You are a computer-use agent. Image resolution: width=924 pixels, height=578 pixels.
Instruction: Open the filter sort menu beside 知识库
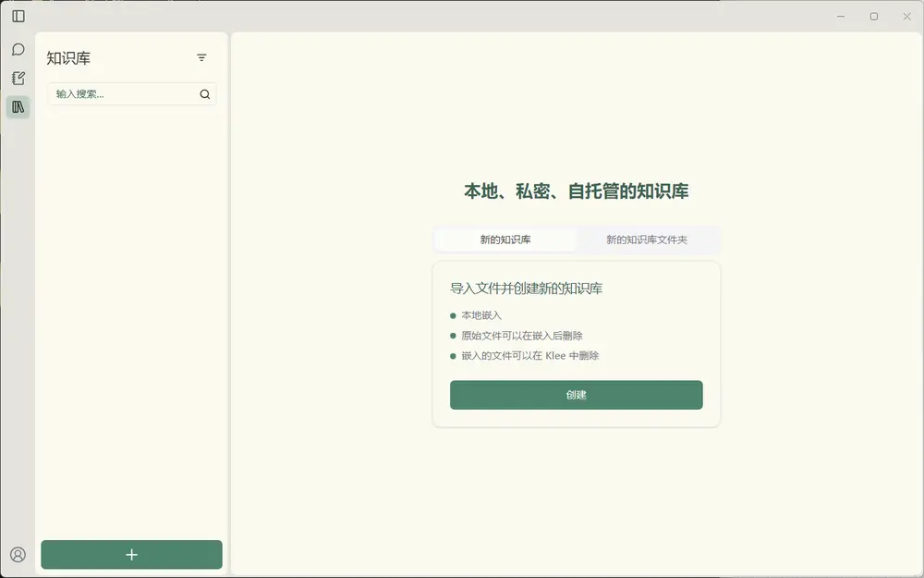(201, 57)
